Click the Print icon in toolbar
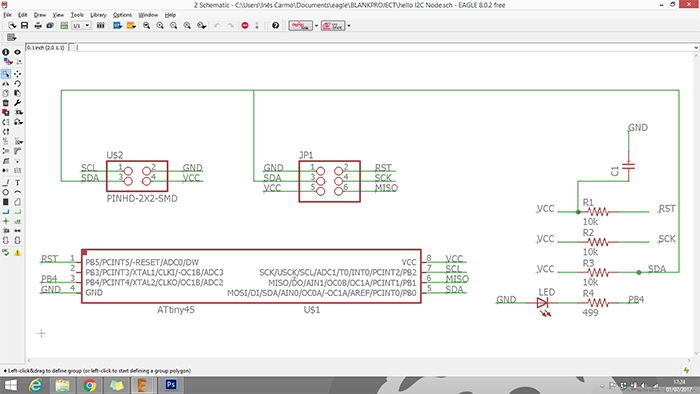700x394 pixels. coord(38,25)
